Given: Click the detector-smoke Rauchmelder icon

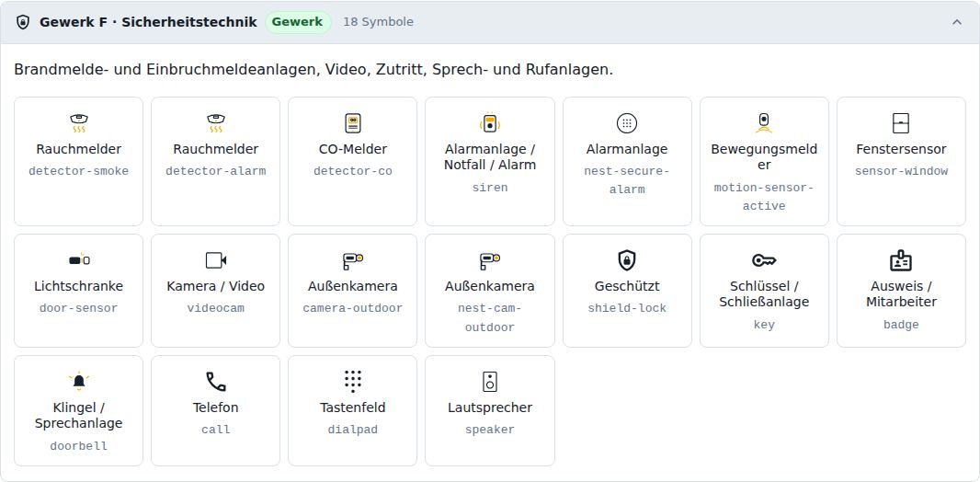Looking at the screenshot, I should pos(79,123).
